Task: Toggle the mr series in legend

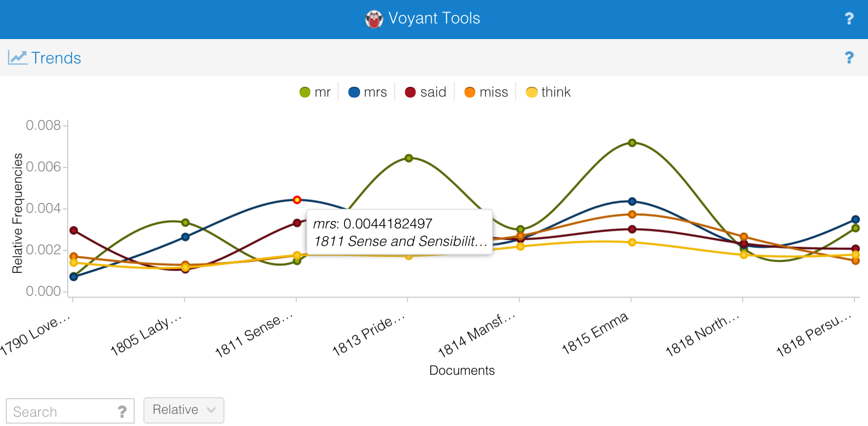Action: pyautogui.click(x=315, y=92)
